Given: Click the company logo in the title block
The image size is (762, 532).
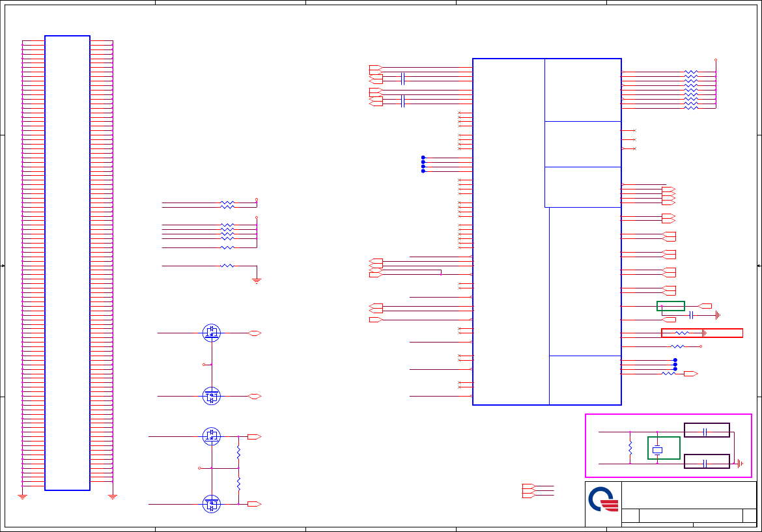Looking at the screenshot, I should coord(603,499).
